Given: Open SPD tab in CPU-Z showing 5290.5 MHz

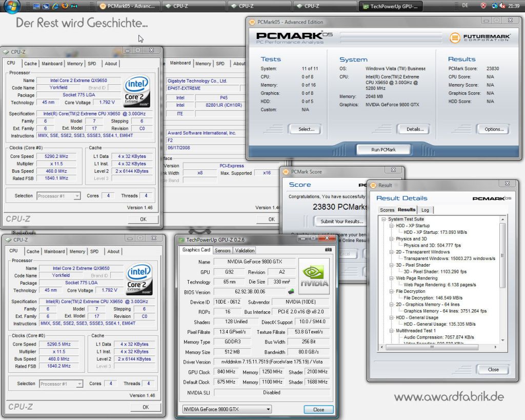Looking at the screenshot, I should pyautogui.click(x=94, y=251).
